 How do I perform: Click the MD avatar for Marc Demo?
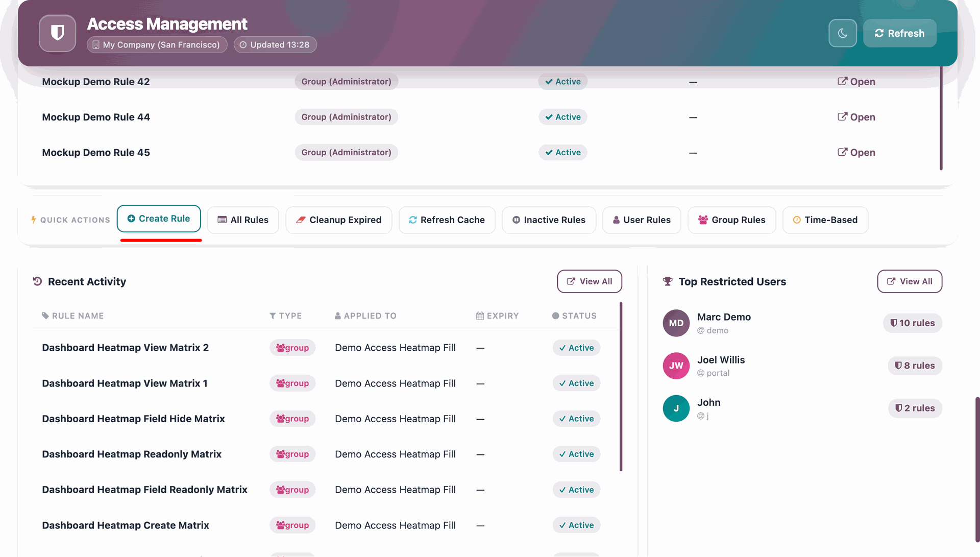pyautogui.click(x=676, y=323)
